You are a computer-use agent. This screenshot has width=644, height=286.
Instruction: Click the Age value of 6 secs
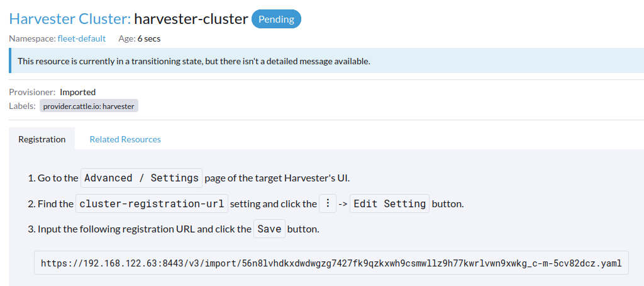[149, 38]
